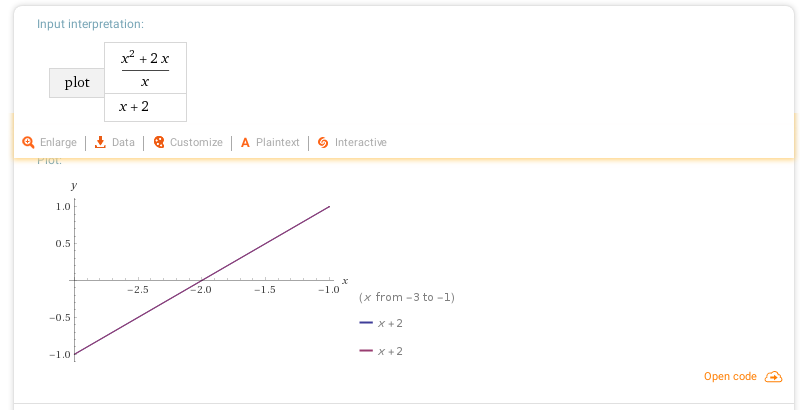
Task: Click the plotted line graph
Action: pos(202,280)
